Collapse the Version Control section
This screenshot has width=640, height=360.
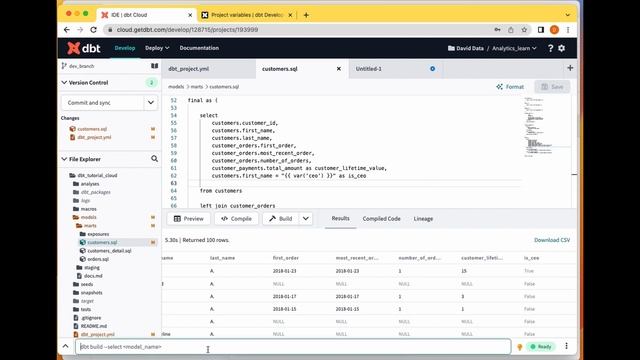pyautogui.click(x=64, y=82)
